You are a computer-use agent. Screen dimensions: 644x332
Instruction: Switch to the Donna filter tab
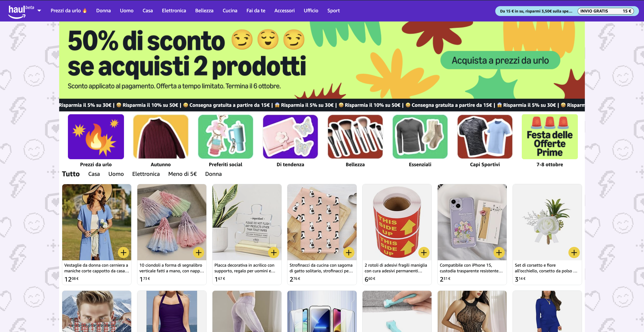pyautogui.click(x=213, y=174)
